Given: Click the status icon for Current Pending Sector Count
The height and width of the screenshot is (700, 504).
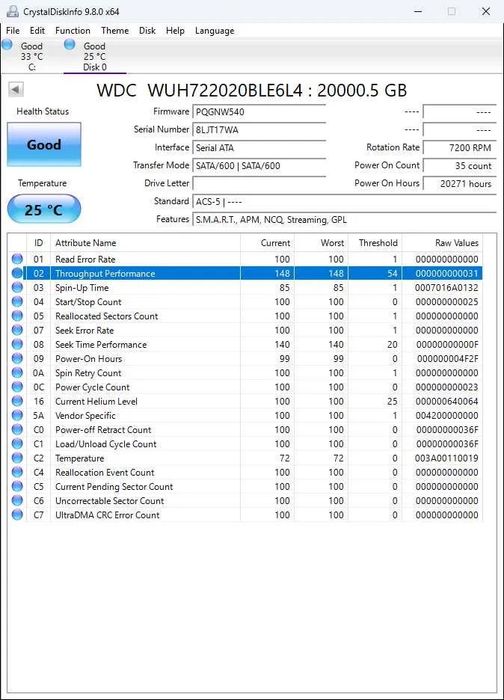Looking at the screenshot, I should coord(17,487).
